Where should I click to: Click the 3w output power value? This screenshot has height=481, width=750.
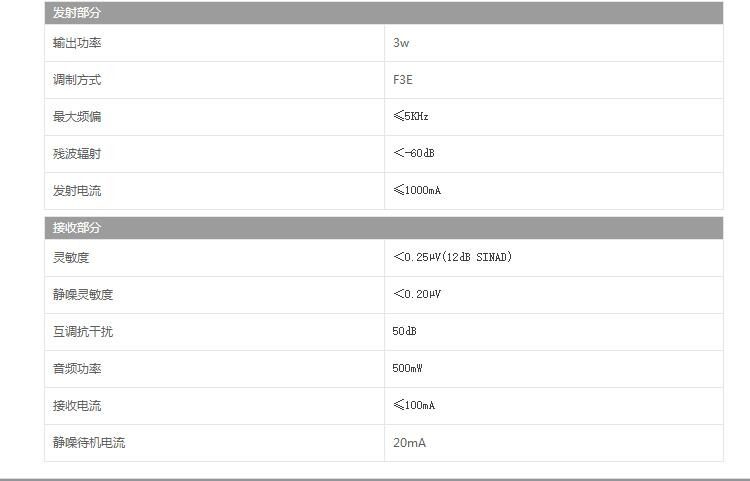coord(401,43)
